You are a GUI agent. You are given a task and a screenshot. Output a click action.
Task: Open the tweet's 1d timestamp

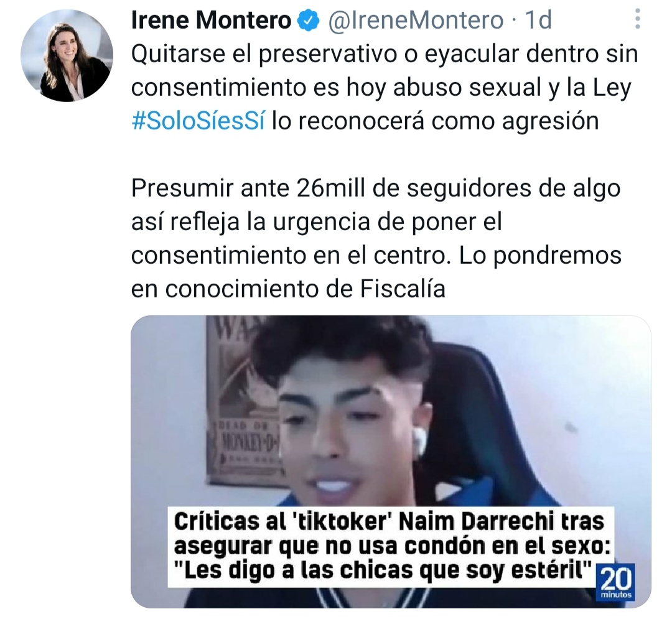pos(538,20)
